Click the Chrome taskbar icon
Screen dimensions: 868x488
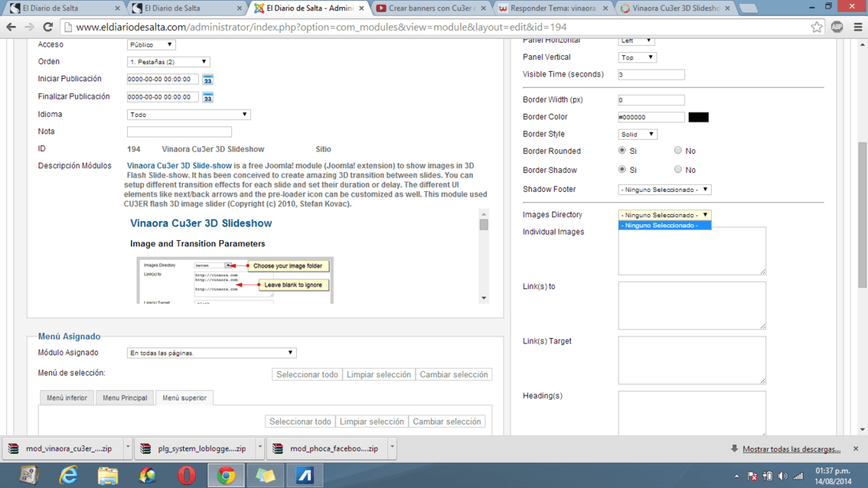pyautogui.click(x=226, y=475)
